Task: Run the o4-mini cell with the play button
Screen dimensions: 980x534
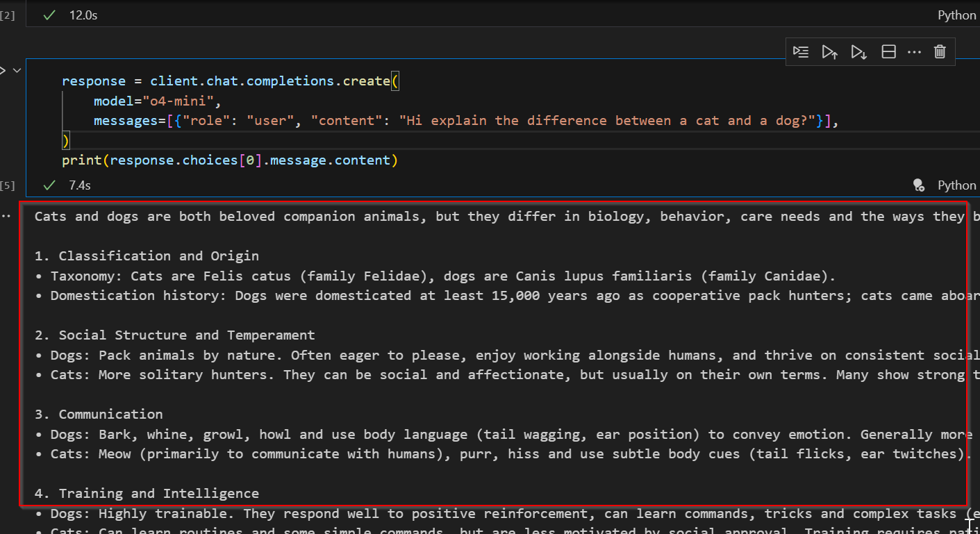Action: (2, 71)
